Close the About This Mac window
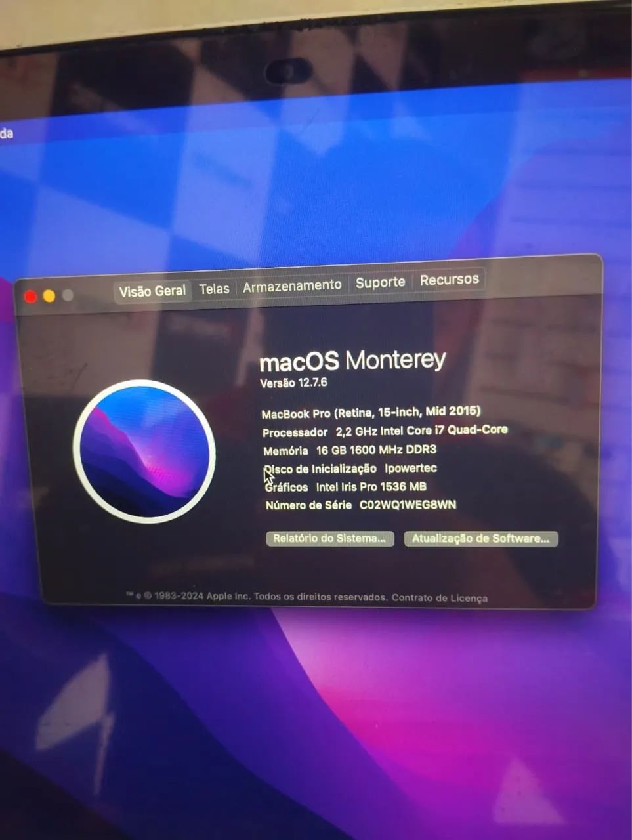The height and width of the screenshot is (840, 632). point(30,297)
